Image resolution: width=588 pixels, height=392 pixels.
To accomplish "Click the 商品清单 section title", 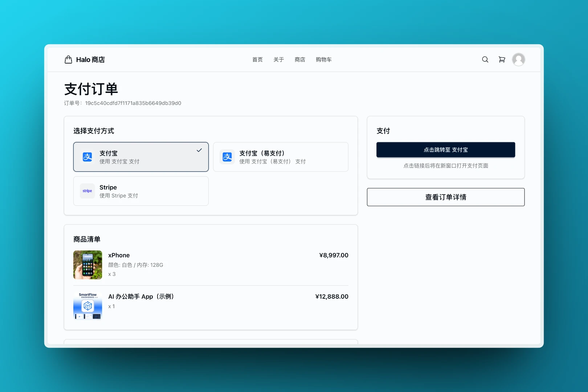I will (x=87, y=239).
